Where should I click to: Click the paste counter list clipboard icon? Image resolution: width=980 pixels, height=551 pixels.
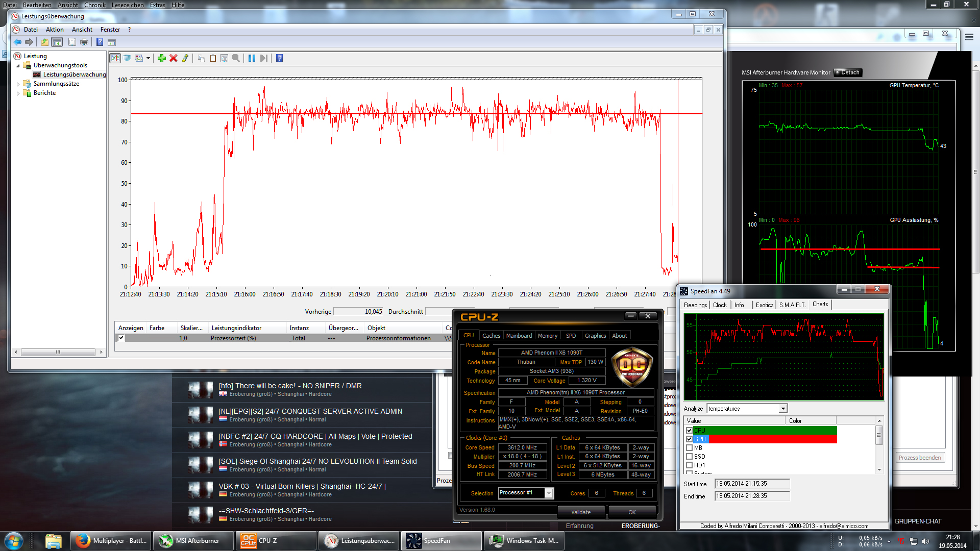213,58
